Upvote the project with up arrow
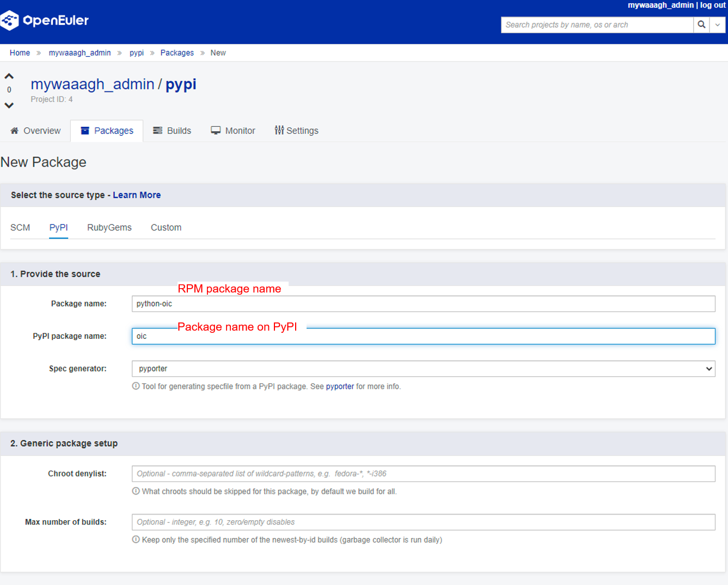The image size is (728, 585). (x=9, y=76)
